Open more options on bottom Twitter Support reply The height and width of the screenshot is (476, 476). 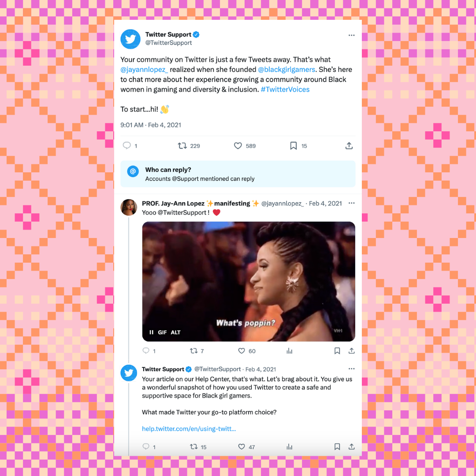point(352,368)
